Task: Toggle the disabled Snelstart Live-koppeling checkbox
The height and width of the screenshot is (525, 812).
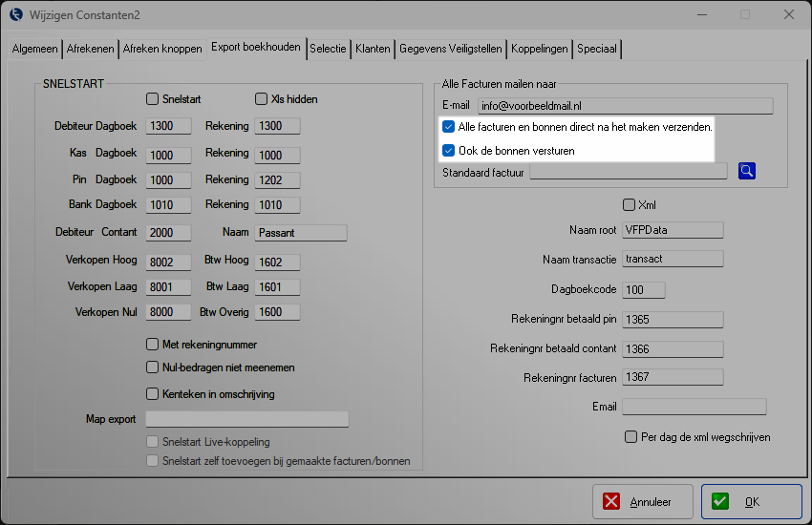Action: point(152,442)
